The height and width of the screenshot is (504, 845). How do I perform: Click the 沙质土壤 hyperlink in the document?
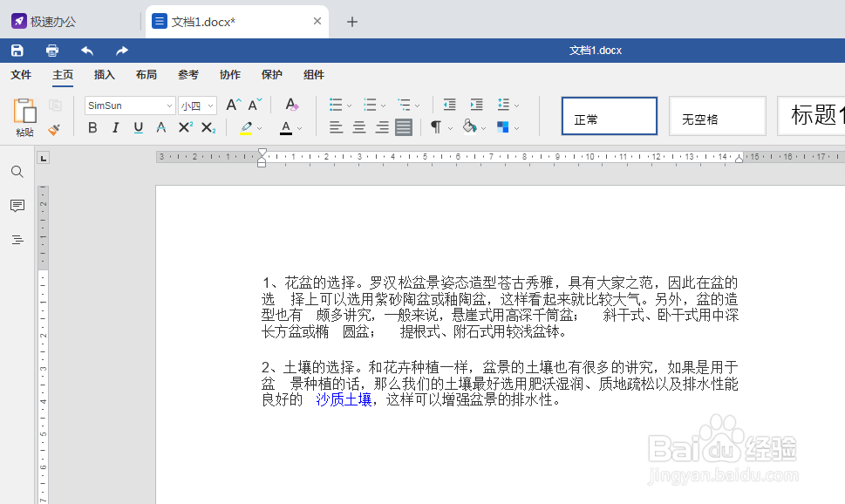click(x=343, y=399)
